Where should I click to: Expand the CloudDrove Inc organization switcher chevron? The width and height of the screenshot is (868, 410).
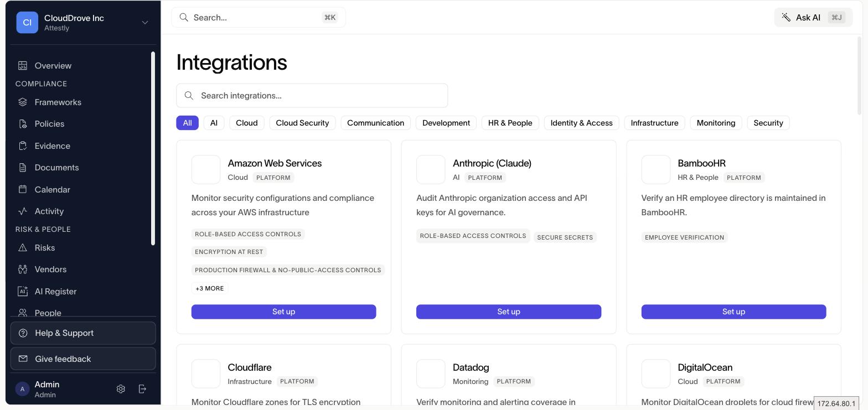(x=145, y=23)
